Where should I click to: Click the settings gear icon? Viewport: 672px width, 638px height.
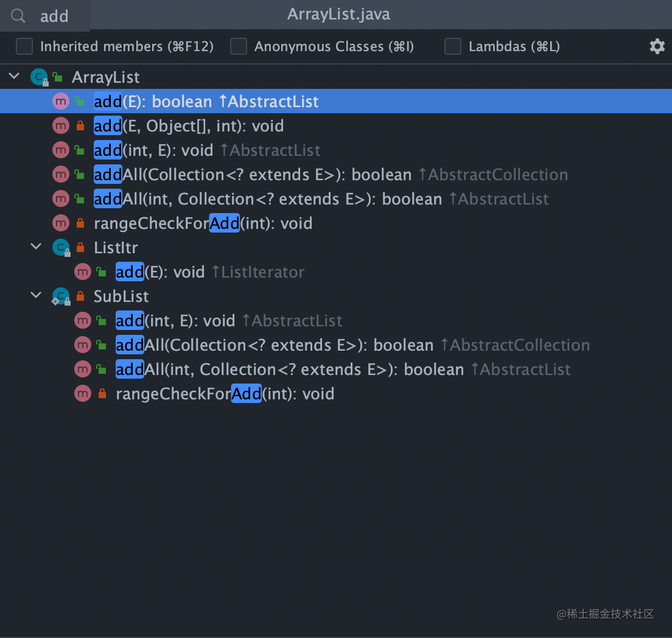coord(657,46)
